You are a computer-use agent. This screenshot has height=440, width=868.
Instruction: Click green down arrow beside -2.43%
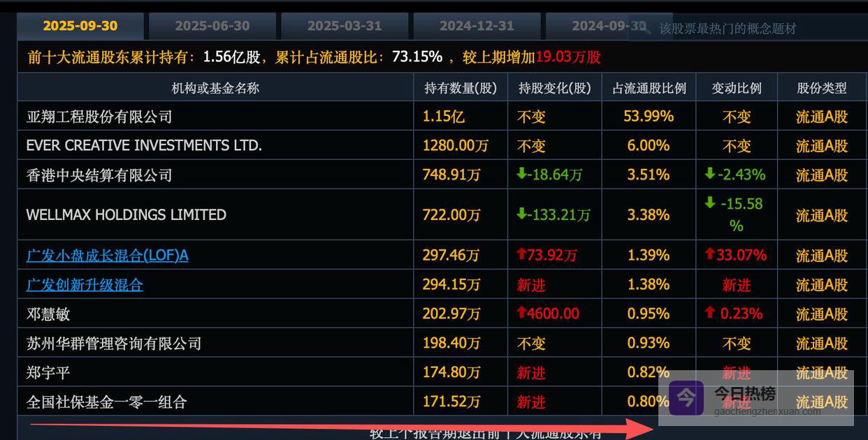tap(709, 174)
